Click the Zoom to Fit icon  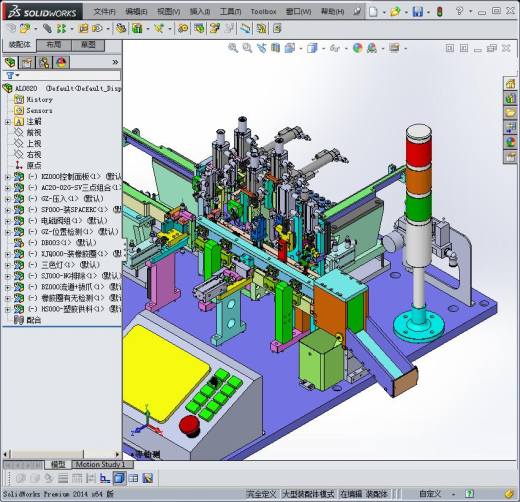233,48
